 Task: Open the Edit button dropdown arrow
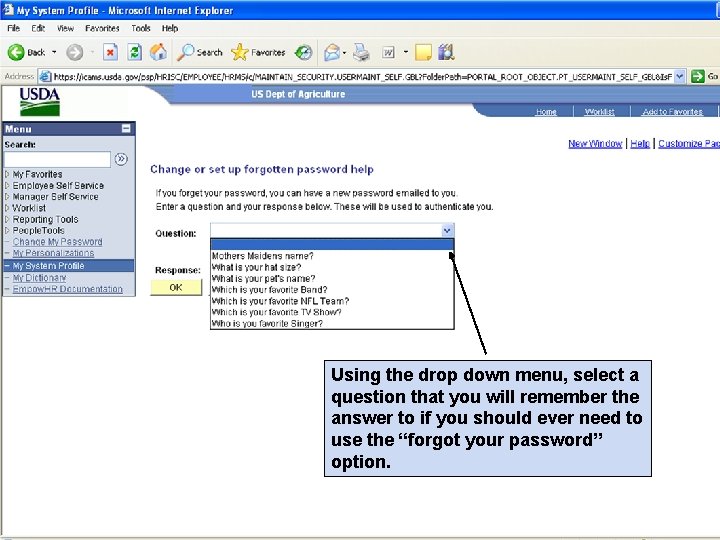coord(405,52)
